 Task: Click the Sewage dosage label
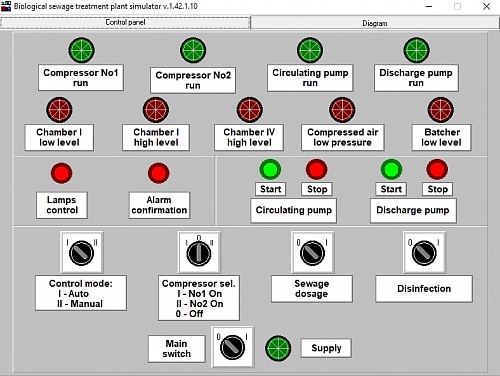tap(312, 289)
